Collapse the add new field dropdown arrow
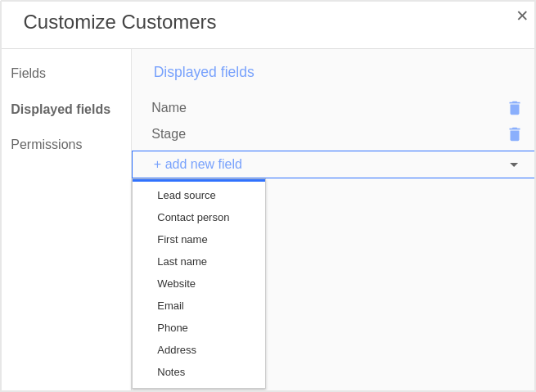Image resolution: width=536 pixels, height=392 pixels. tap(514, 164)
